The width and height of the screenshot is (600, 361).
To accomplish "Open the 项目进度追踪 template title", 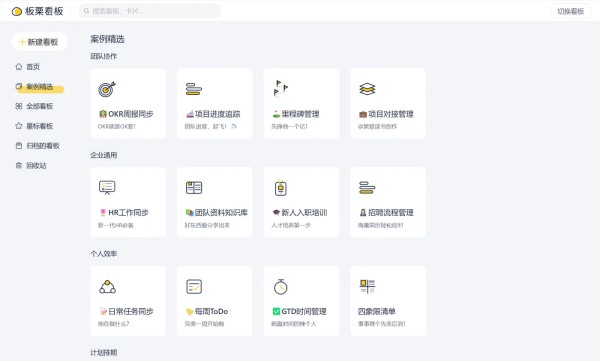I will tap(213, 114).
